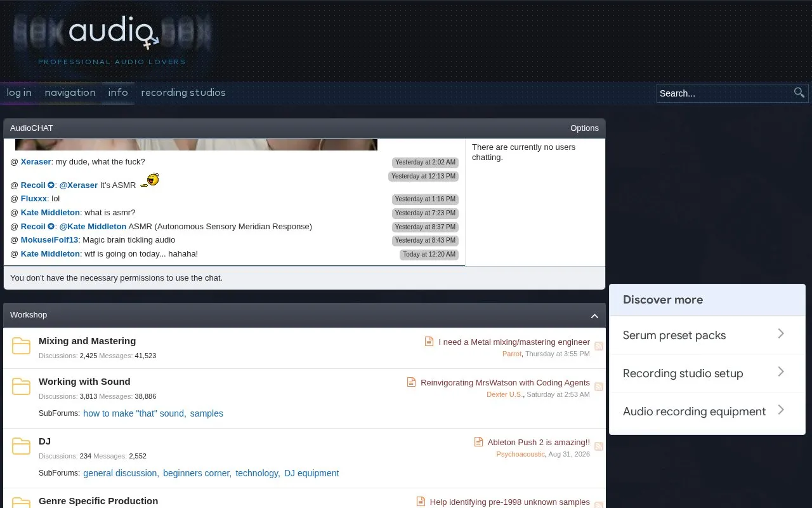
Task: Open the Mixing and Mastering folder icon
Action: click(21, 346)
